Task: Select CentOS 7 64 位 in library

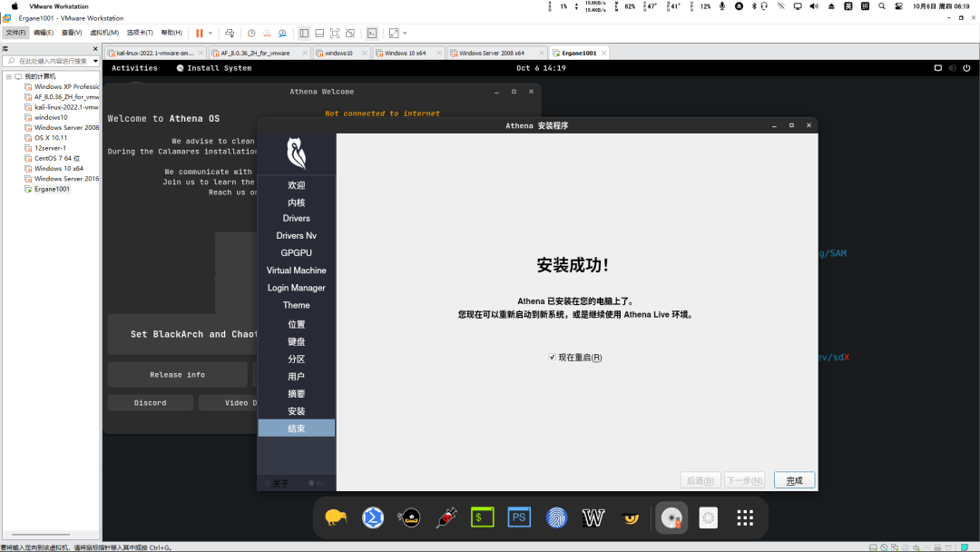Action: click(57, 158)
